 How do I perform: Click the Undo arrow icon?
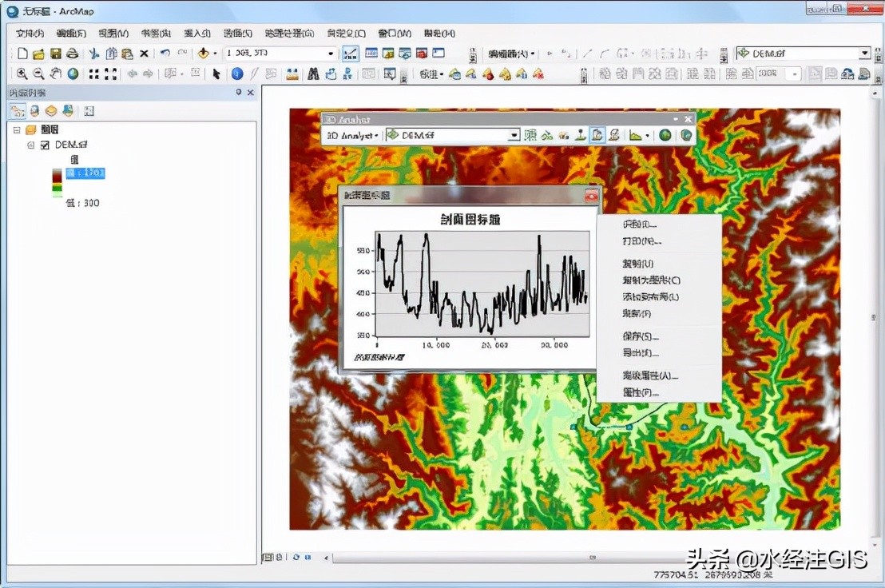(165, 53)
